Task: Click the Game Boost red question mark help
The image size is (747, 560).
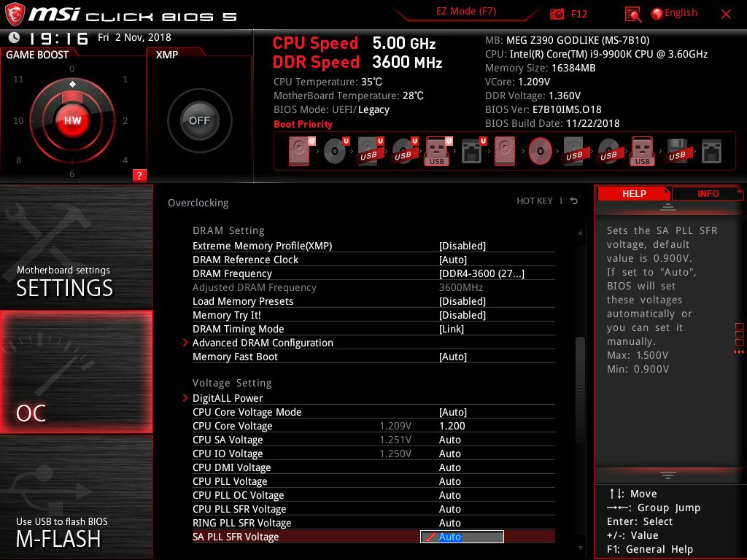Action: tap(139, 175)
